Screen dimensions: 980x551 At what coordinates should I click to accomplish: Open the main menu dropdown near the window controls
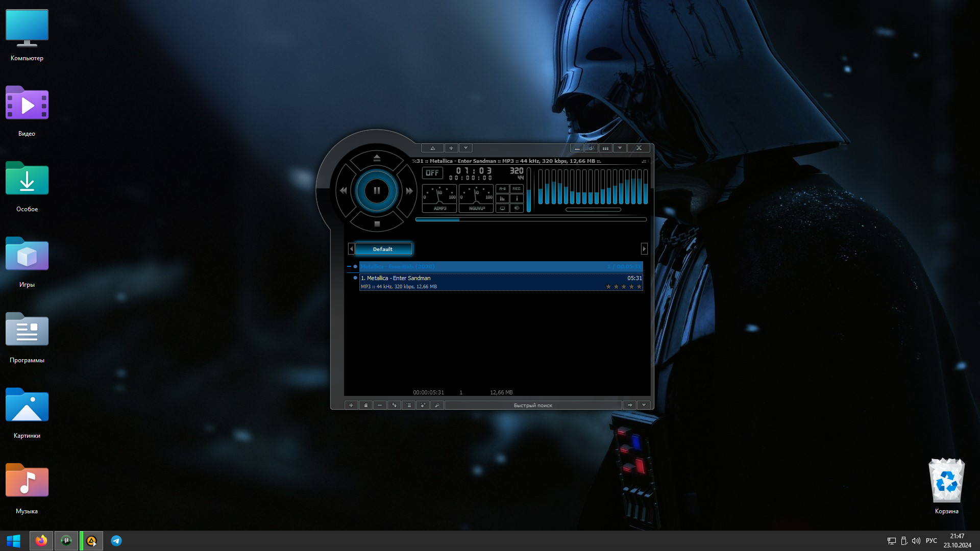coord(620,148)
